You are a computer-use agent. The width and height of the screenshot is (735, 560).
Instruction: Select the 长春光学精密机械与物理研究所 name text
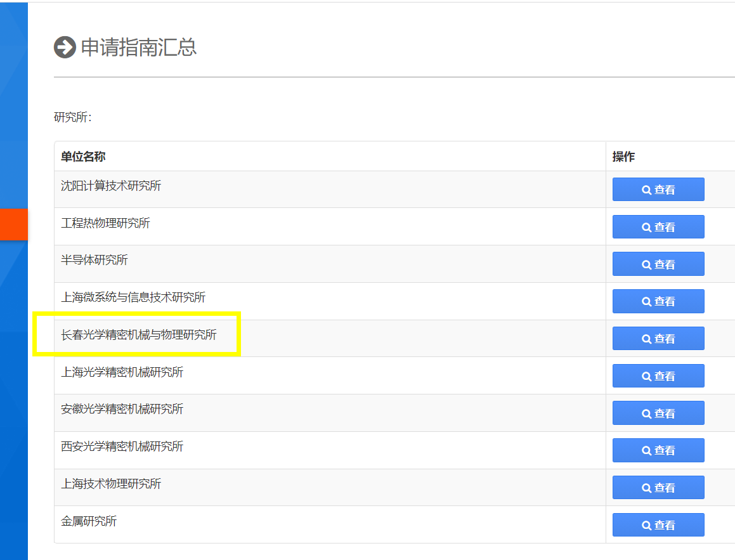tap(139, 335)
